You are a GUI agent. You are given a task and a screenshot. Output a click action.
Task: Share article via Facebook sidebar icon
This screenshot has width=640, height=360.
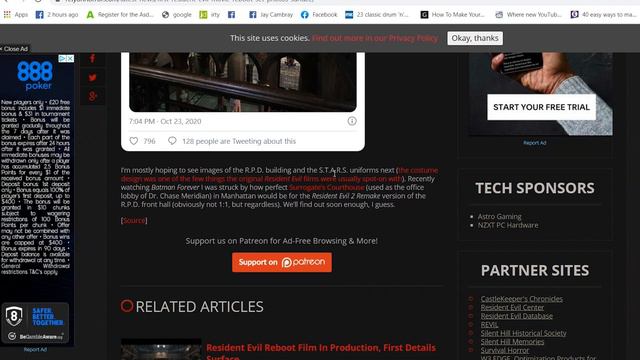click(93, 58)
